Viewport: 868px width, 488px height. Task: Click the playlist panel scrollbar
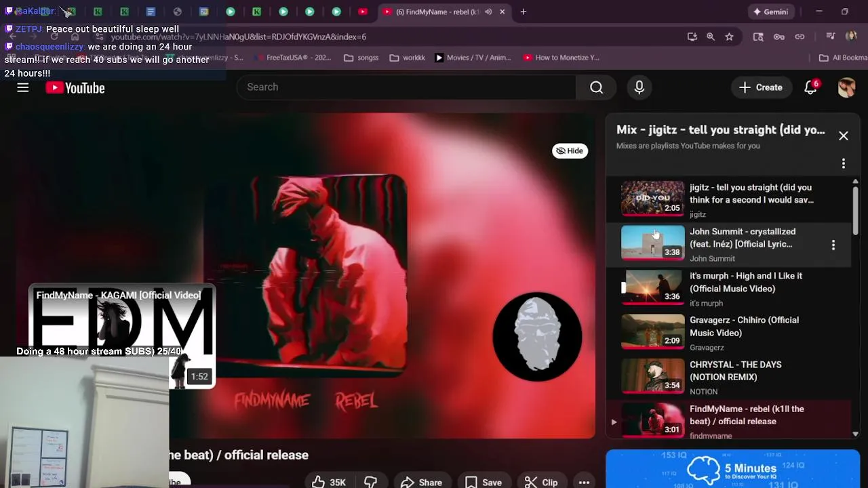pos(855,210)
